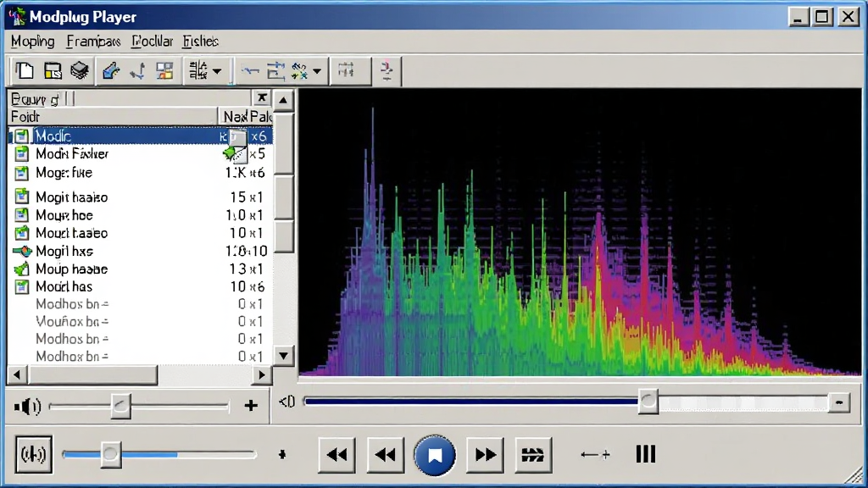Click the skip to previous track button
Screen dimensions: 868x488
pos(337,455)
